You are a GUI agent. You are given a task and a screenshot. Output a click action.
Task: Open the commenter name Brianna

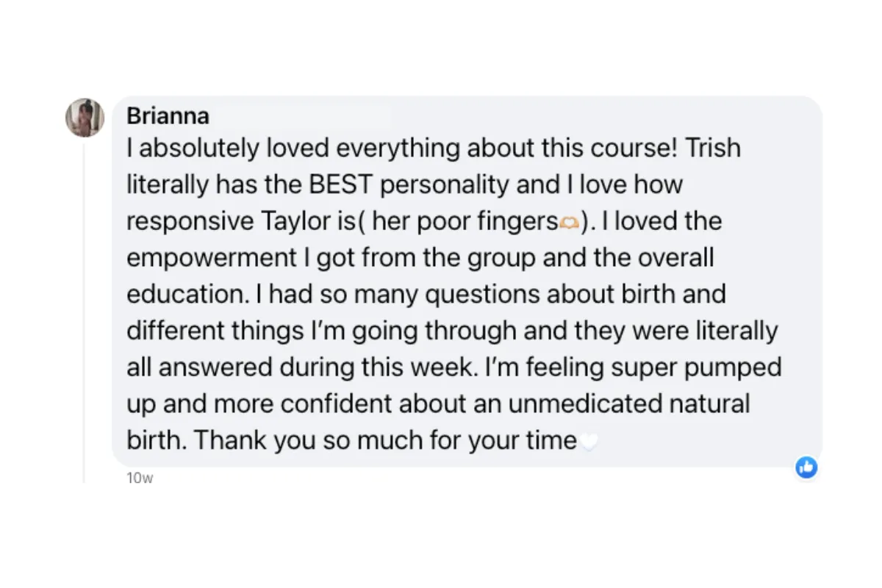point(168,116)
